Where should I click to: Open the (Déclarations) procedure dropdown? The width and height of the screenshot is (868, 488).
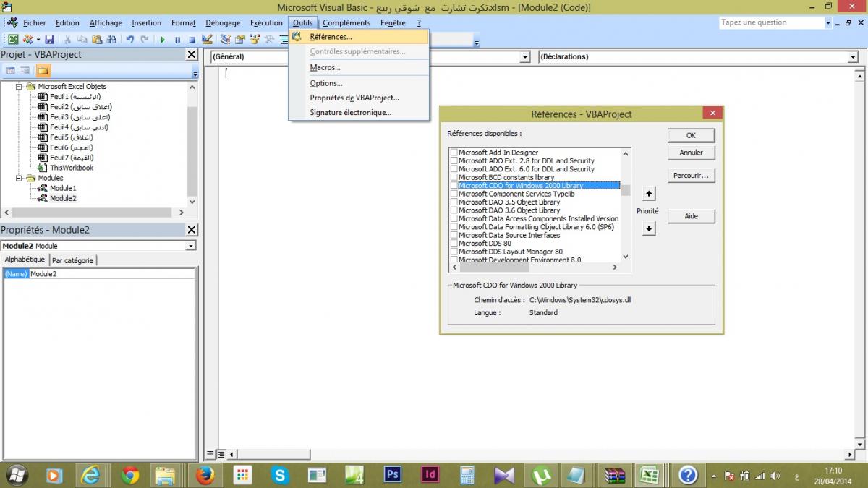pos(854,57)
